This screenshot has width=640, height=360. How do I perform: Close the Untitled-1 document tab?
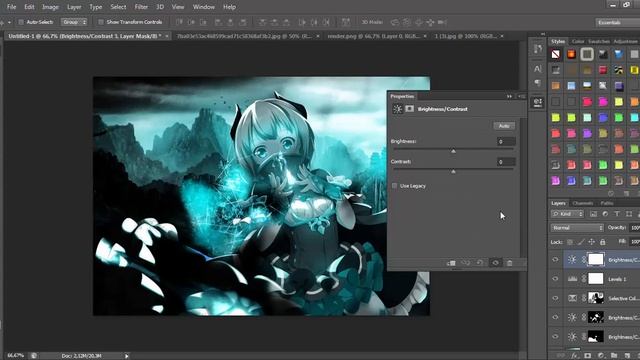(167, 36)
